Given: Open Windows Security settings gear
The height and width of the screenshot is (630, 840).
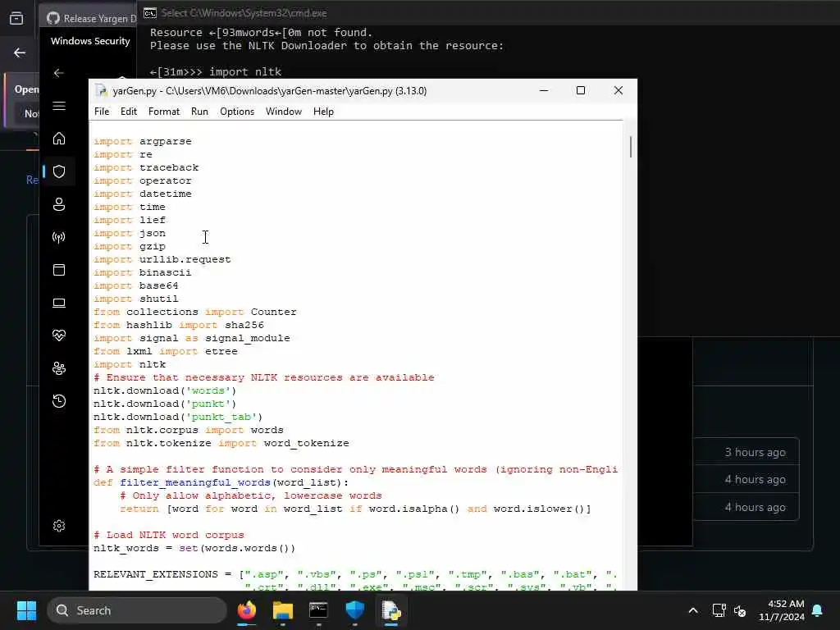Looking at the screenshot, I should 59,526.
